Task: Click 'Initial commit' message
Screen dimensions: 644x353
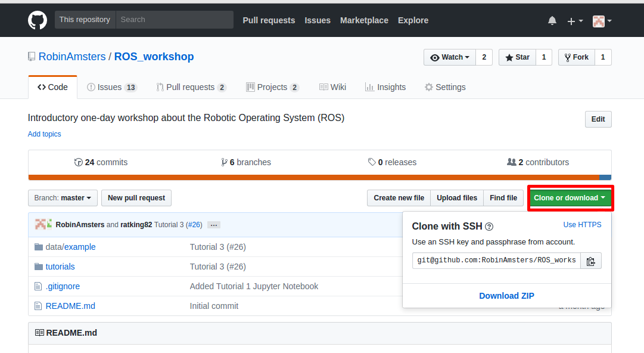Action: (x=214, y=306)
